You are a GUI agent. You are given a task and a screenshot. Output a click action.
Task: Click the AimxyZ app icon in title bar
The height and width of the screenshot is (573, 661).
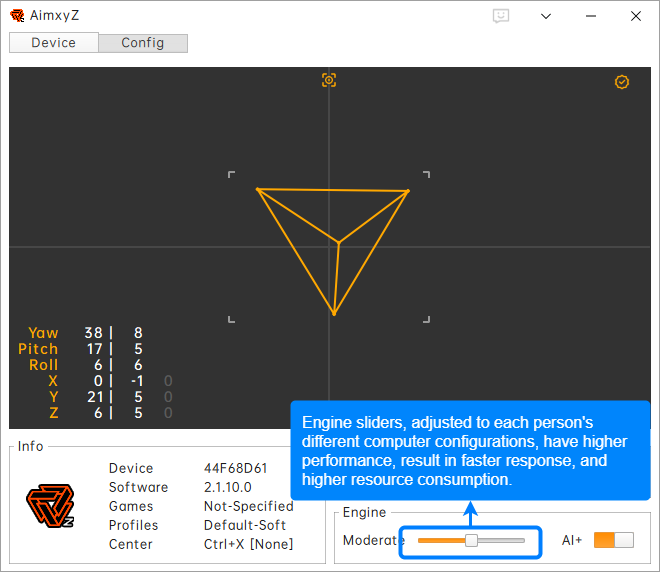(17, 16)
